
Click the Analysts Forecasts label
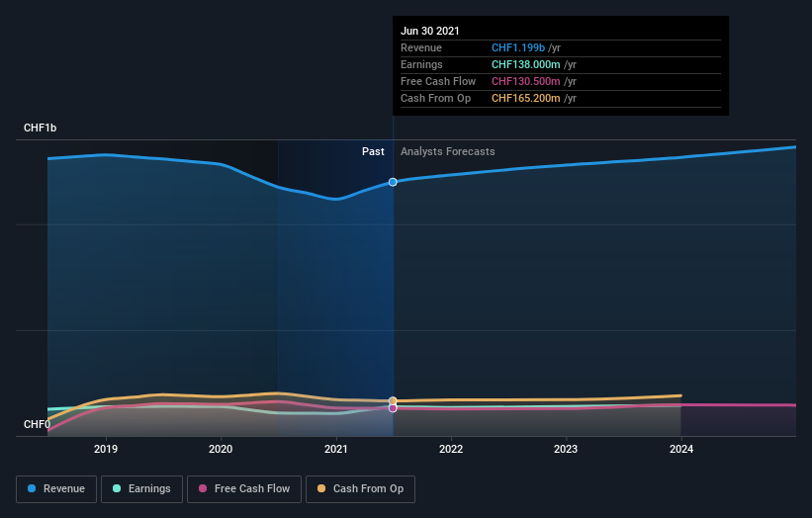tap(447, 151)
